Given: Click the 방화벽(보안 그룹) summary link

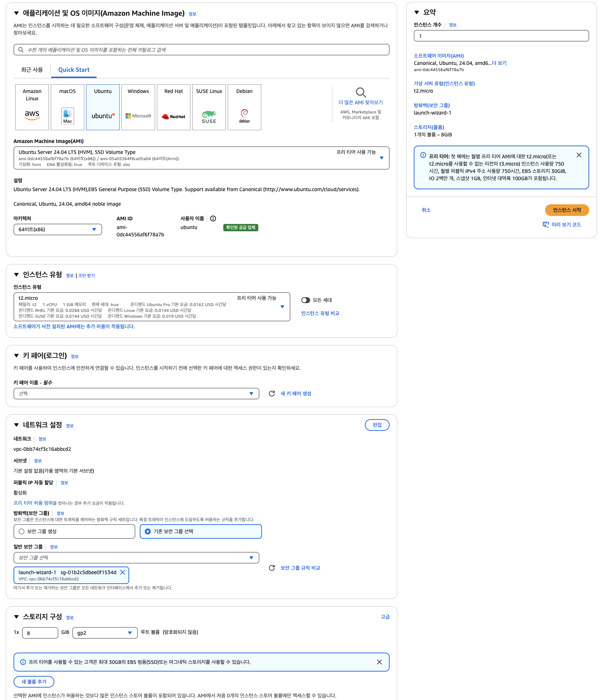Looking at the screenshot, I should pos(432,105).
